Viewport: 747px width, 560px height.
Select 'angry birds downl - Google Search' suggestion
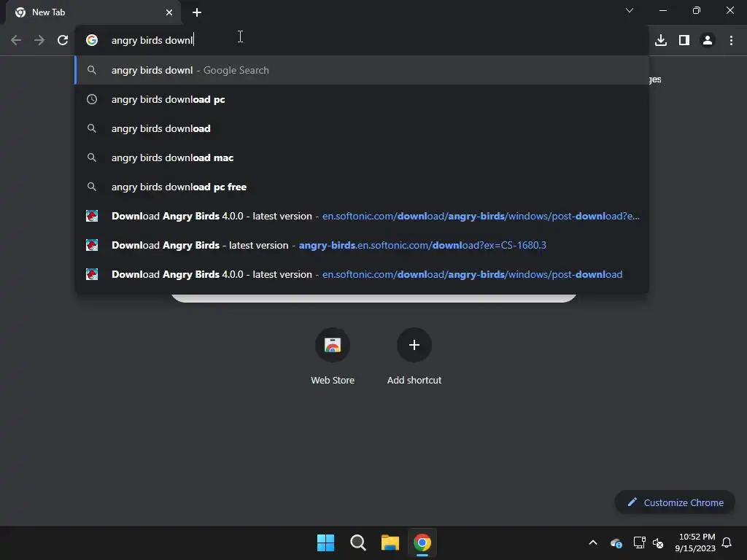pyautogui.click(x=362, y=70)
